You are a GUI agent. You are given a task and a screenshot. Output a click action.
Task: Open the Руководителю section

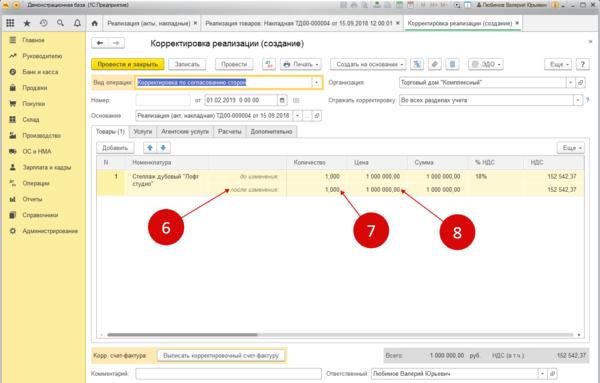(x=42, y=56)
